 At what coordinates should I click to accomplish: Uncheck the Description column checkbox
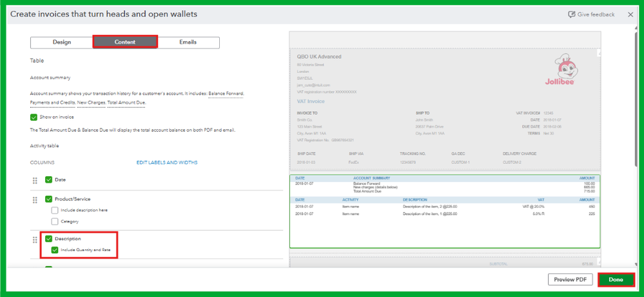48,239
